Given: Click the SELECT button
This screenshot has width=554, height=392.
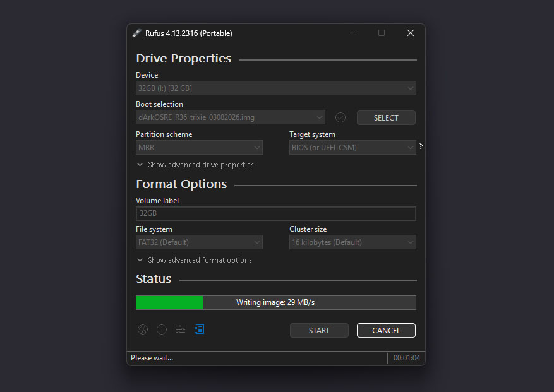Looking at the screenshot, I should pyautogui.click(x=386, y=117).
